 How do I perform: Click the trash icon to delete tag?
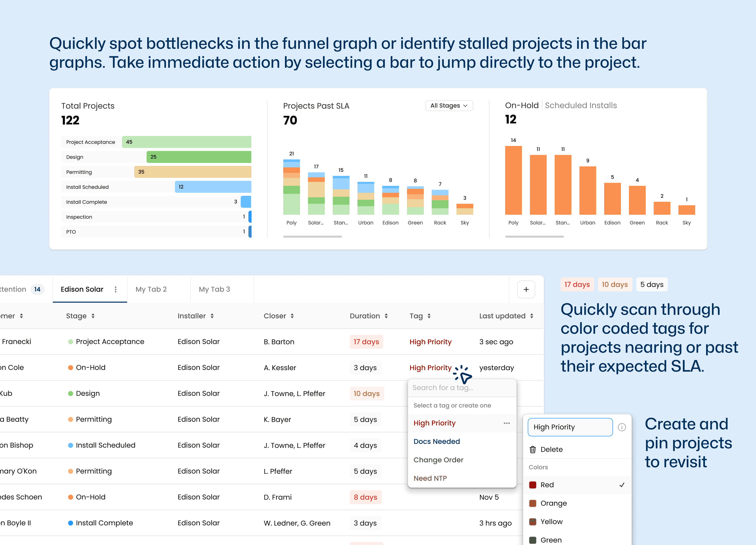click(533, 449)
